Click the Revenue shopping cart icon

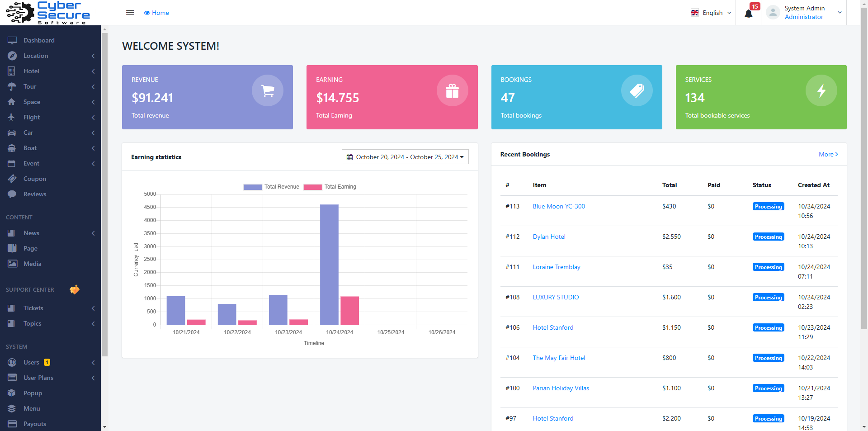tap(268, 90)
